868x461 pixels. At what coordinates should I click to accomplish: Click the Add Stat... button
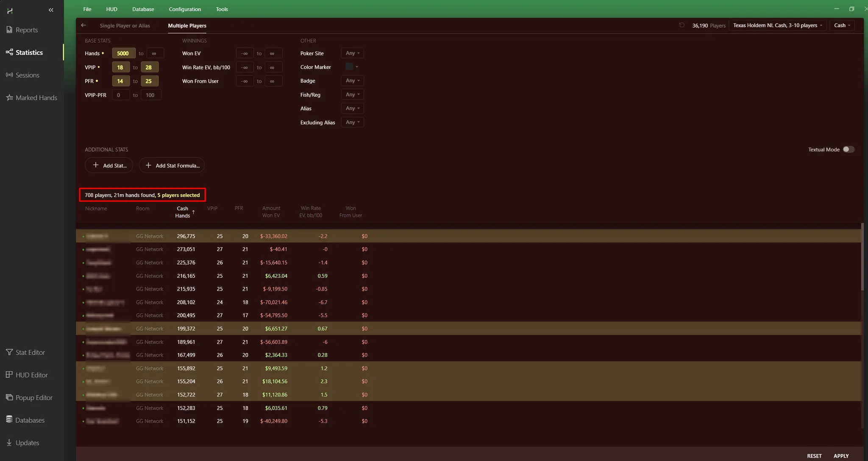(109, 165)
